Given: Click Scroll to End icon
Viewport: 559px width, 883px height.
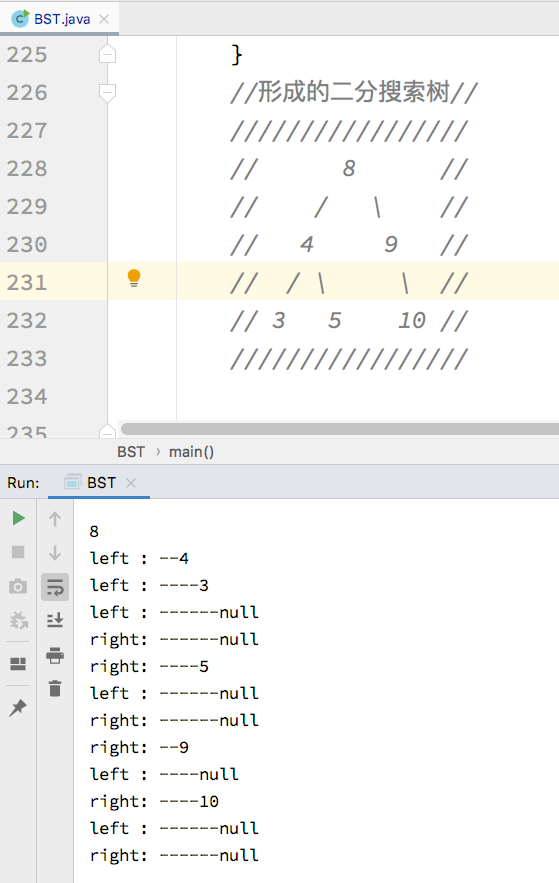Looking at the screenshot, I should 55,621.
